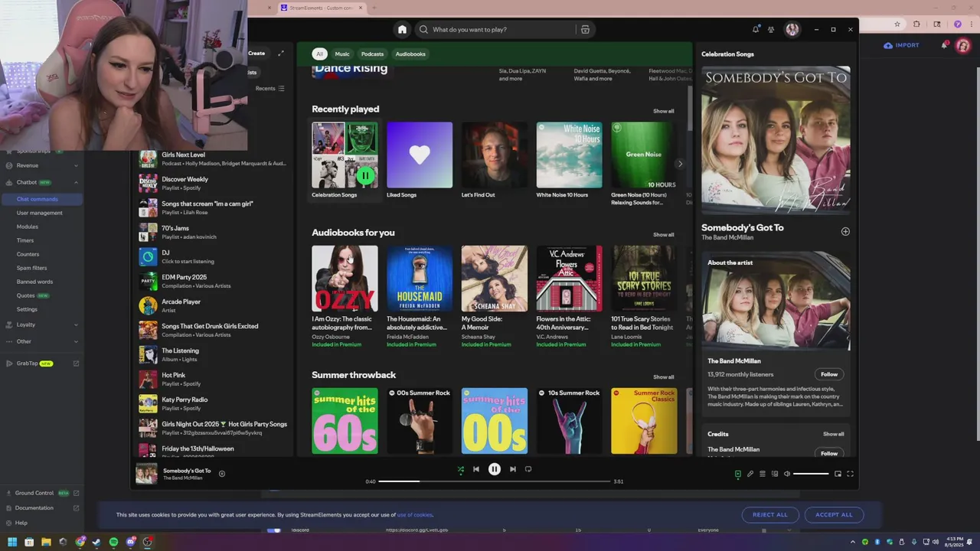Adjust the Spotify volume slider
Screen dimensions: 980x551
click(x=811, y=474)
